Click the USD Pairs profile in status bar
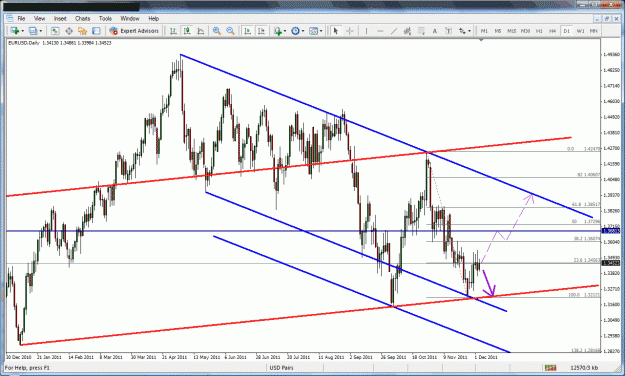Image resolution: width=625 pixels, height=376 pixels. pyautogui.click(x=281, y=368)
